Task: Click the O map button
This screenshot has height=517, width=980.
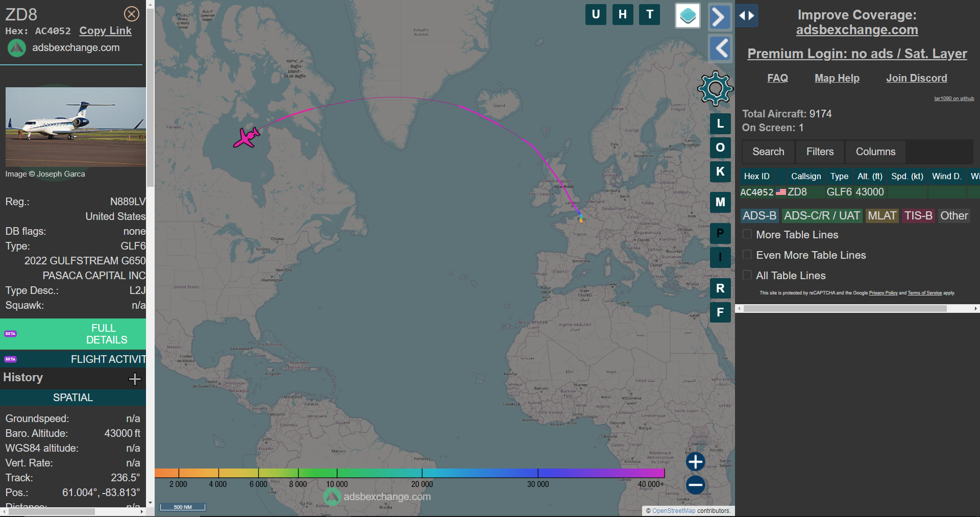Action: click(x=720, y=147)
